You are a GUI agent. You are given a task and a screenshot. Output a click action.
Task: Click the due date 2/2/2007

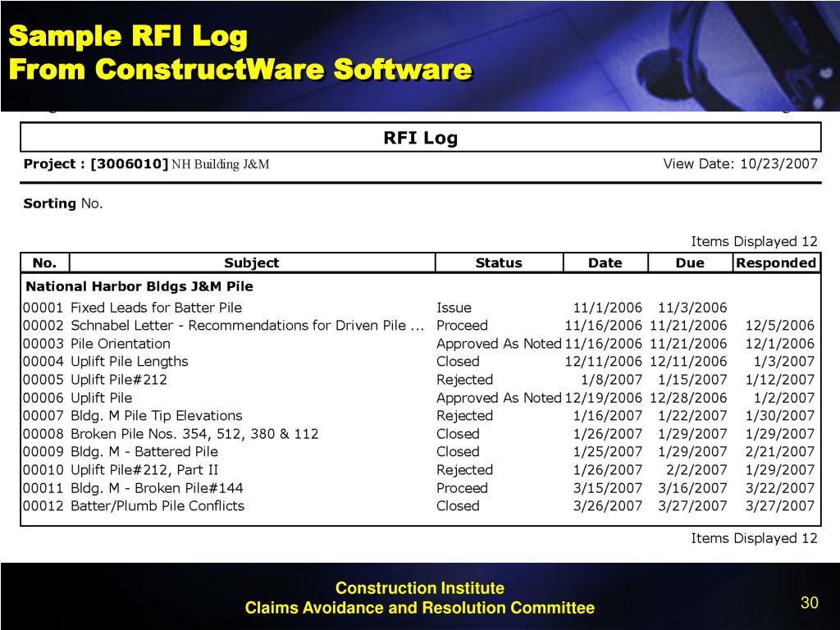pos(697,470)
